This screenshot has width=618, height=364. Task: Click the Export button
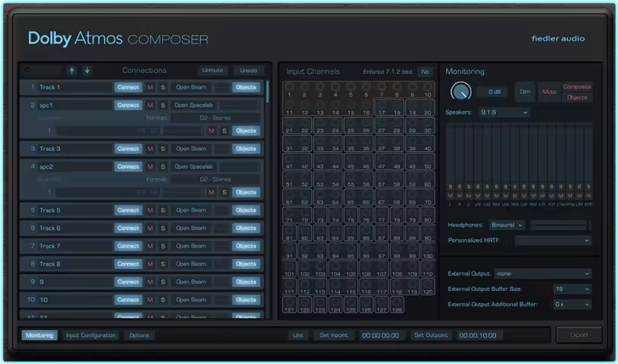click(578, 335)
